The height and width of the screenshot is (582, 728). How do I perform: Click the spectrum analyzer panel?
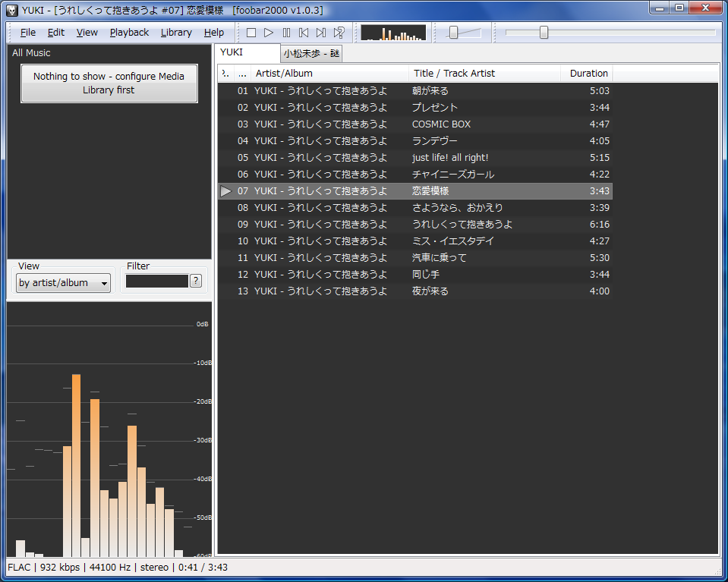109,429
